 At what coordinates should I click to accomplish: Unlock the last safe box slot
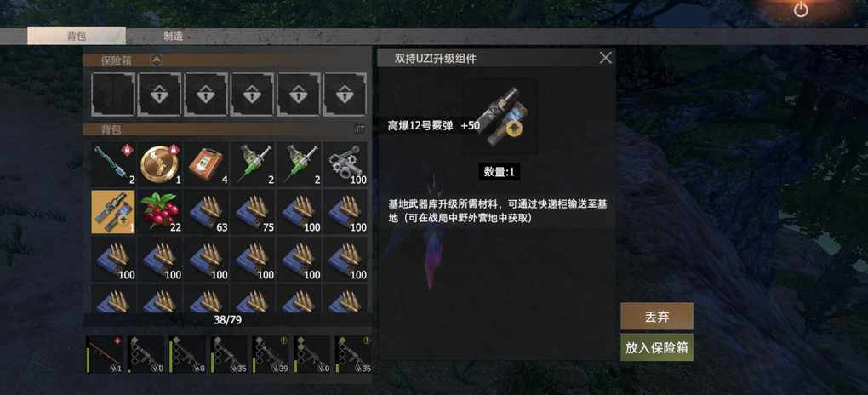pos(345,94)
